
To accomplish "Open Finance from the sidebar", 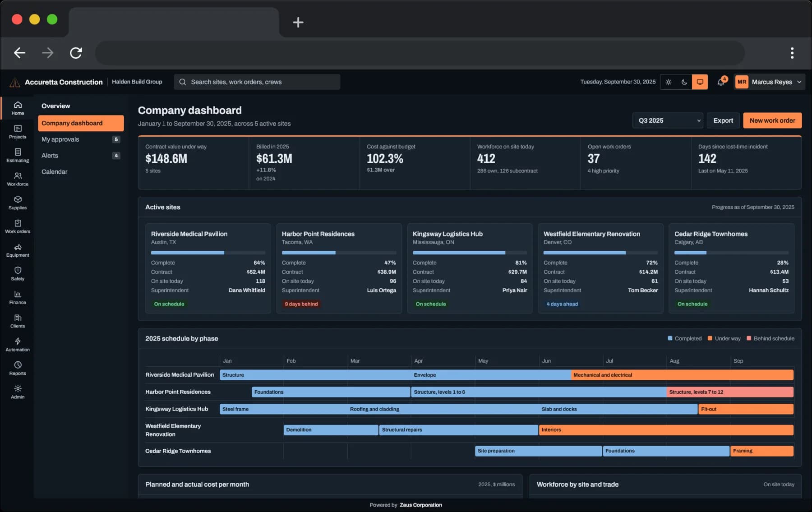I will click(18, 298).
